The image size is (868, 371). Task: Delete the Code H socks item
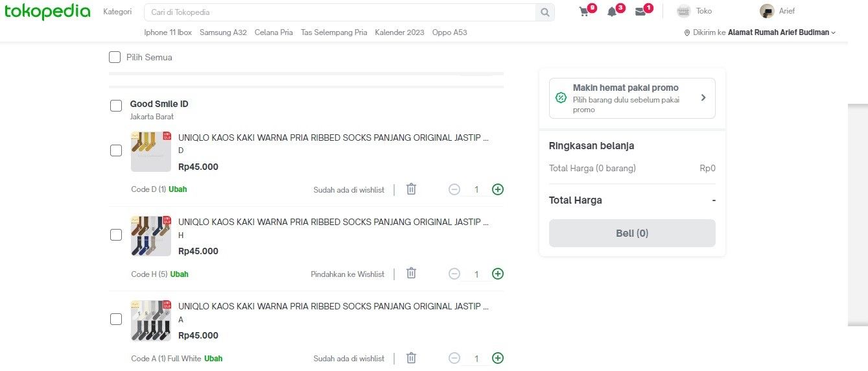point(411,273)
